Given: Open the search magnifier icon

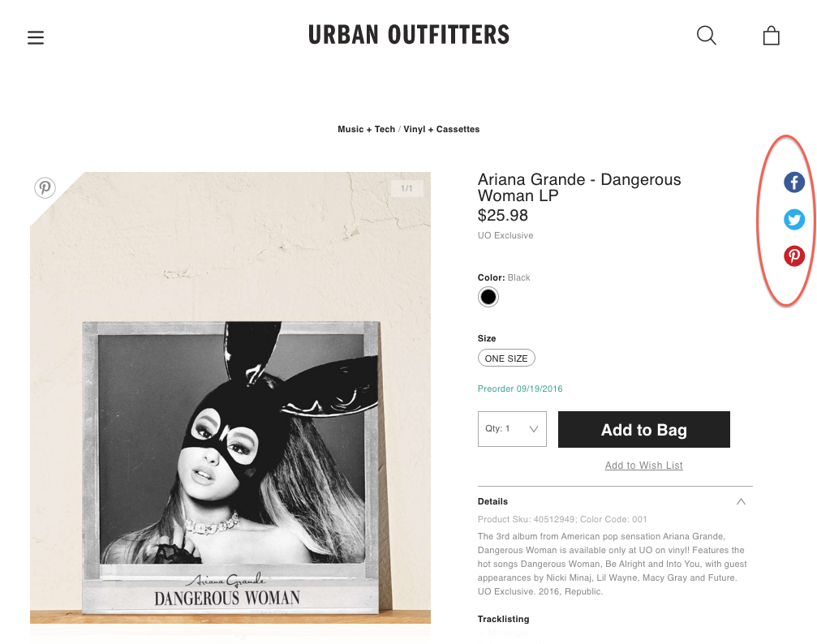Looking at the screenshot, I should (x=707, y=36).
